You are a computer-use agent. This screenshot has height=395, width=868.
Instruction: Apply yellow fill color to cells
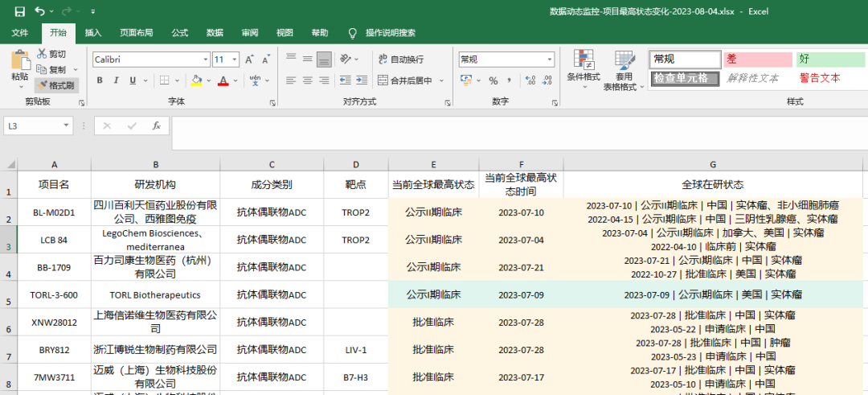tap(197, 80)
